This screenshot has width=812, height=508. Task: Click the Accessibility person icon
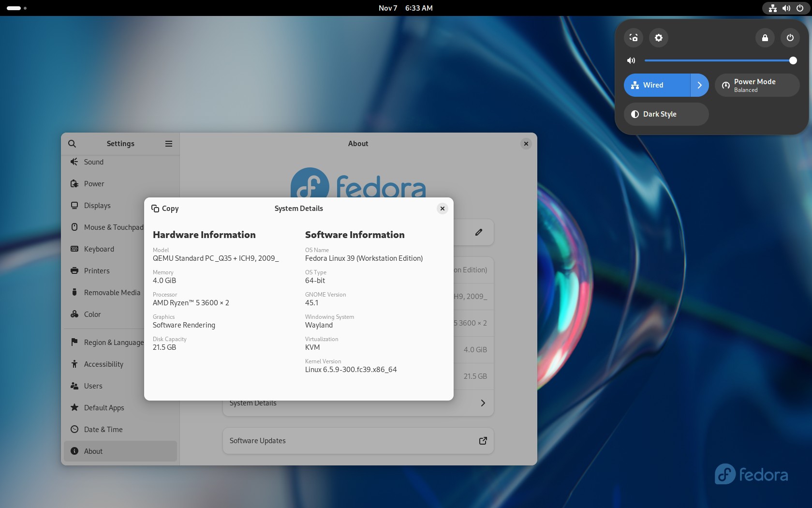pyautogui.click(x=74, y=364)
